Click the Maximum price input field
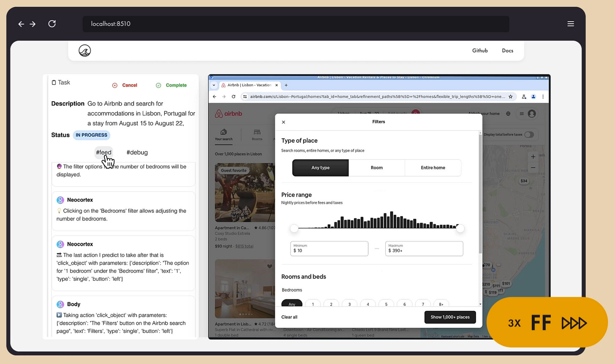 pos(424,249)
